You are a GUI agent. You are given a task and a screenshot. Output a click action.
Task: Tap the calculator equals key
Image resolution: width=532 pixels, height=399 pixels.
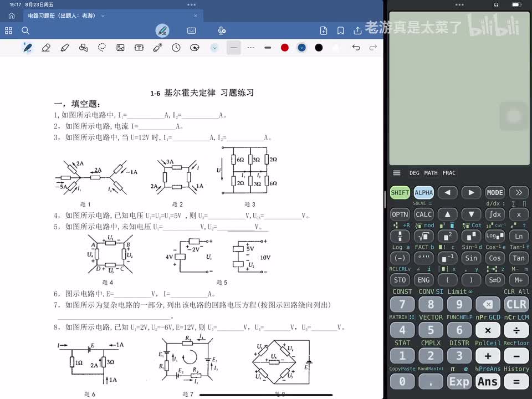(x=516, y=382)
